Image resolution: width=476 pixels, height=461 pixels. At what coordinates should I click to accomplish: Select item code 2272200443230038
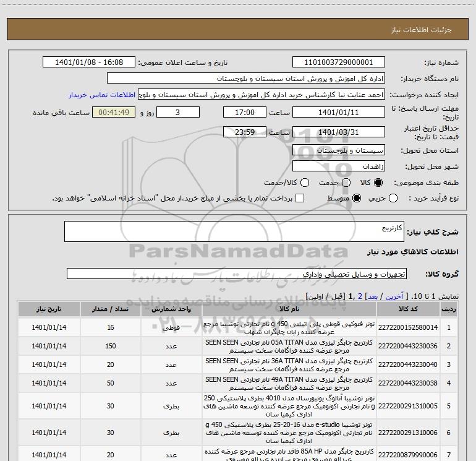pyautogui.click(x=408, y=383)
